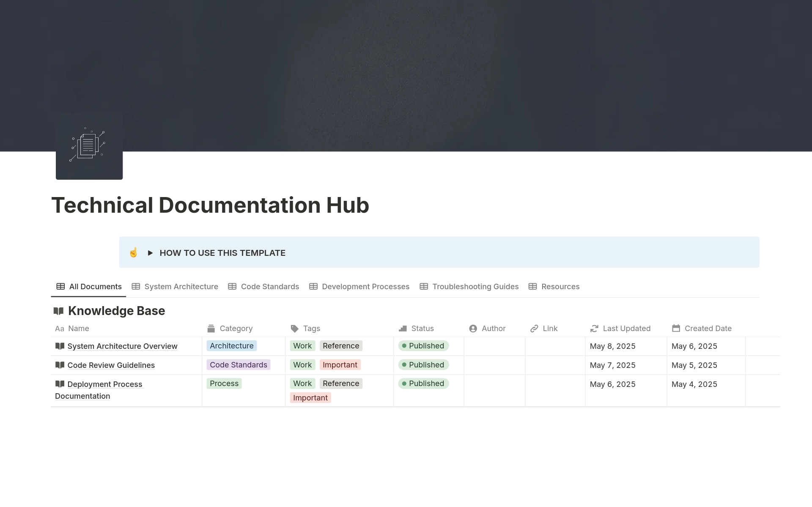
Task: Click the Created Date calendar icon
Action: [x=676, y=329]
